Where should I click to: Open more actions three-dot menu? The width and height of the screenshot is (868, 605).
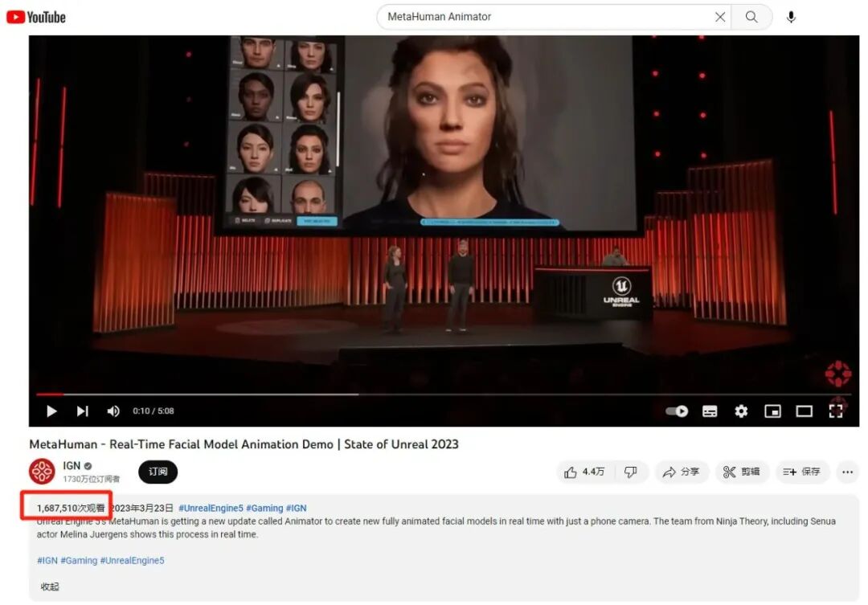848,472
